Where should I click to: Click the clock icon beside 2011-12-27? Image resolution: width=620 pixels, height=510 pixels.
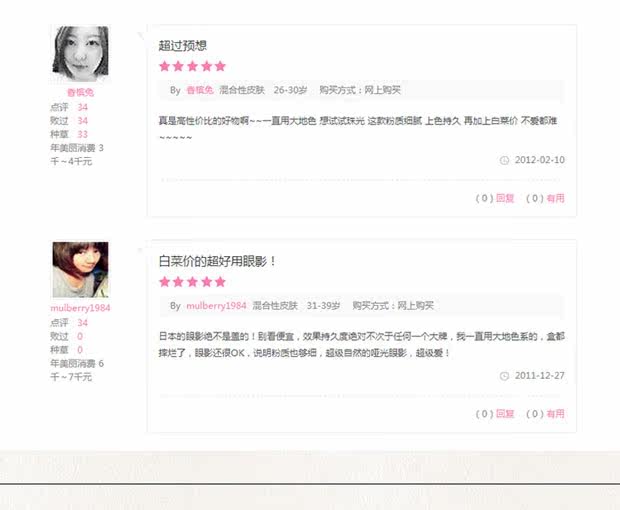(x=505, y=376)
